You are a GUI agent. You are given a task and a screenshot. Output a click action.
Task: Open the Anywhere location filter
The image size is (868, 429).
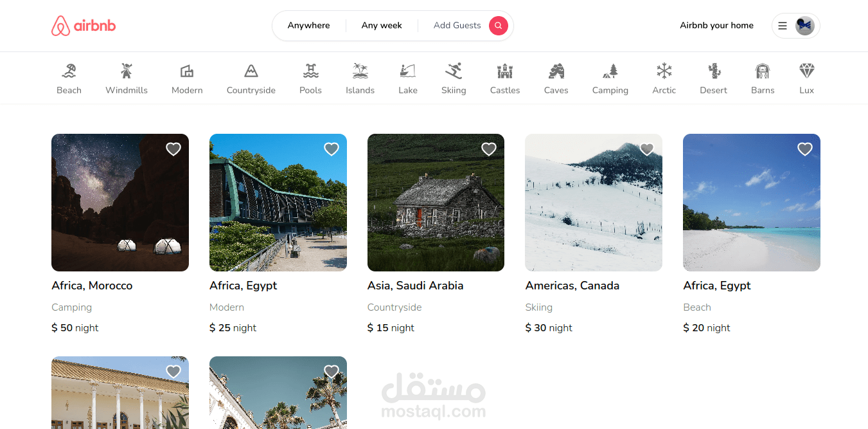tap(309, 26)
